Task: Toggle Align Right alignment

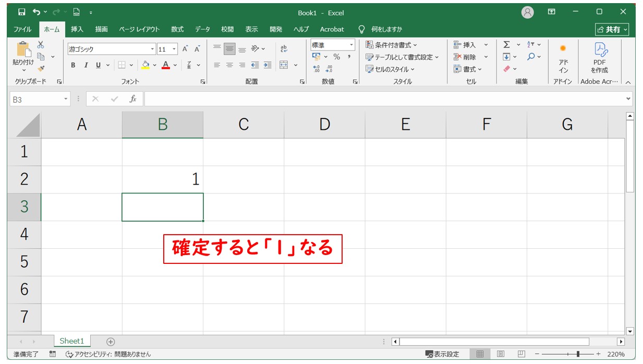Action: (242, 65)
